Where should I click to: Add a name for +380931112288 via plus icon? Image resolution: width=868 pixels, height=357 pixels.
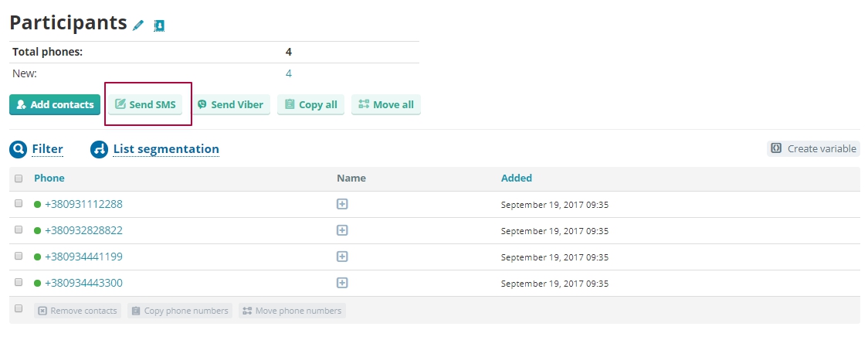[342, 204]
